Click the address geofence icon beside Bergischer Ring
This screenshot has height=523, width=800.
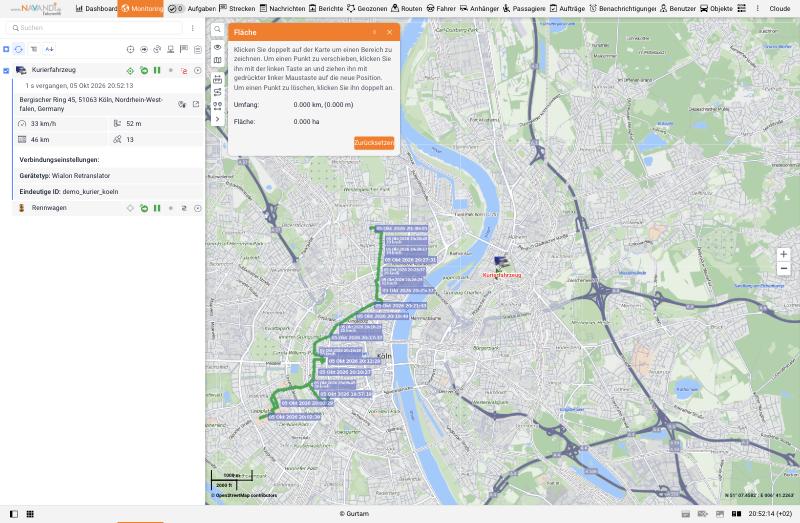182,104
